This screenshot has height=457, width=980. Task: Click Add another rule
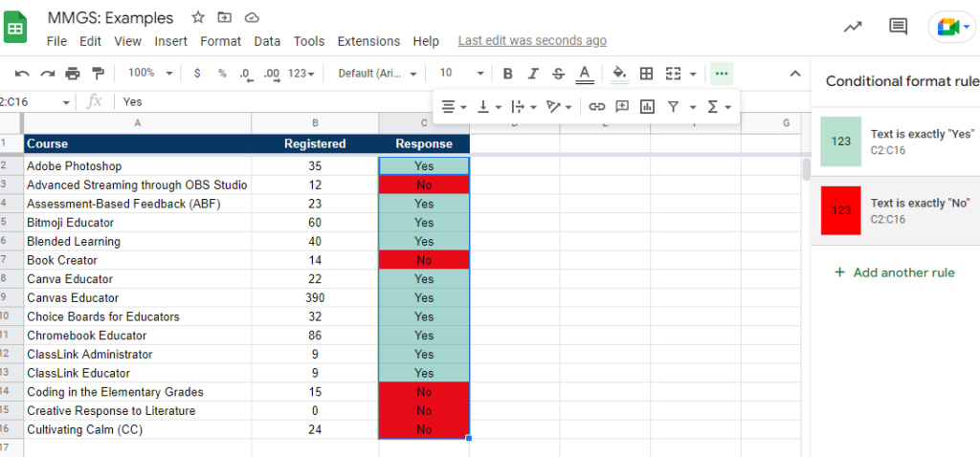[895, 272]
